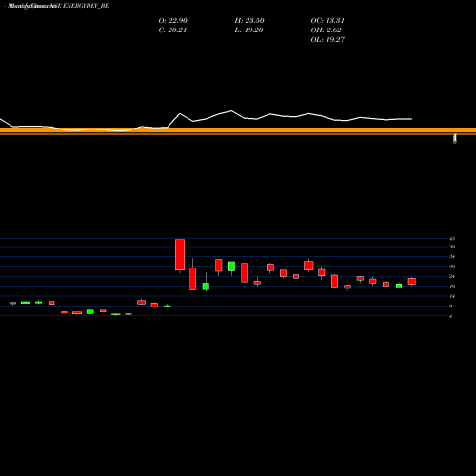Click the OL: 19.27 reading
The image size is (476, 476).
327,40
